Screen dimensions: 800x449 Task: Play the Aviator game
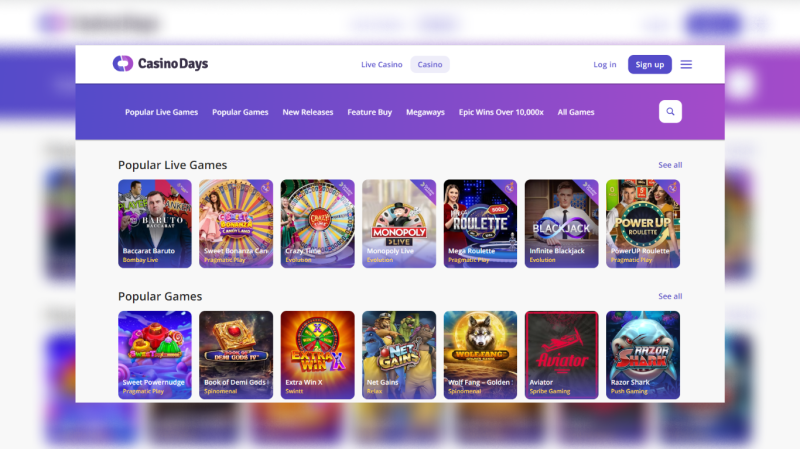click(561, 354)
